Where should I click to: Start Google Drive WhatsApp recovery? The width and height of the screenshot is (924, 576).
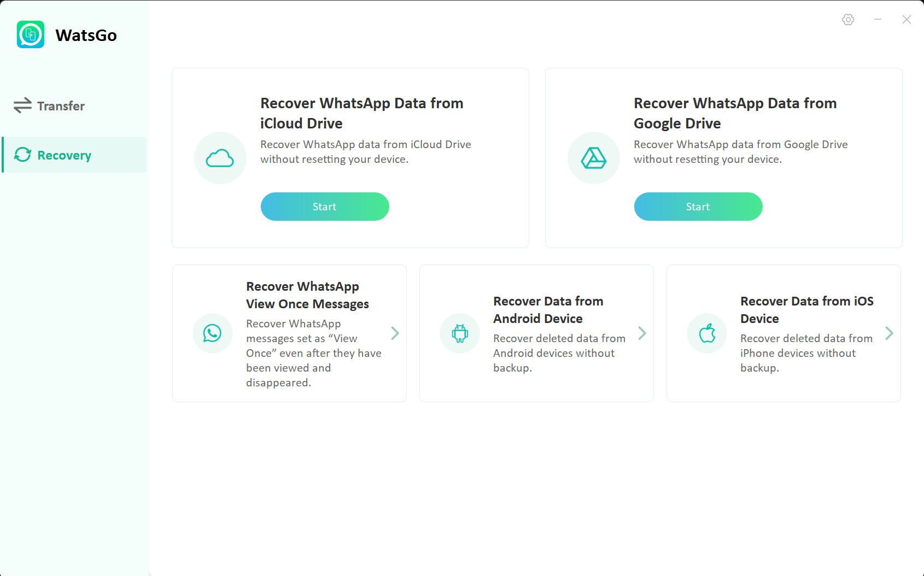click(x=698, y=207)
